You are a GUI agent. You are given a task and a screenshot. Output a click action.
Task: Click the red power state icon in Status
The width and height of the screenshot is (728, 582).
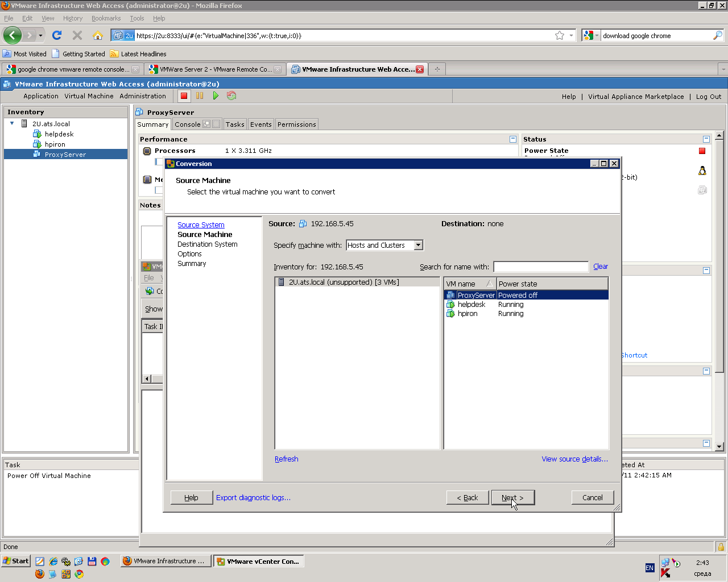(702, 151)
